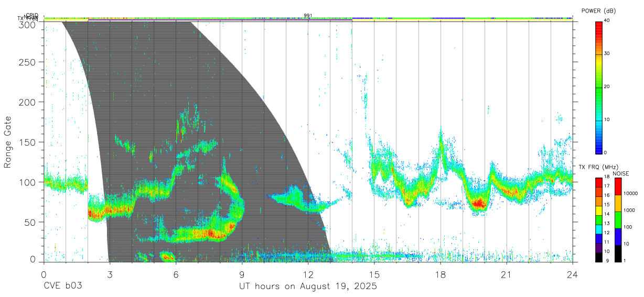644x297 pixels.
Task: Select the 17 label on TX FRQ scale
Action: tap(607, 186)
